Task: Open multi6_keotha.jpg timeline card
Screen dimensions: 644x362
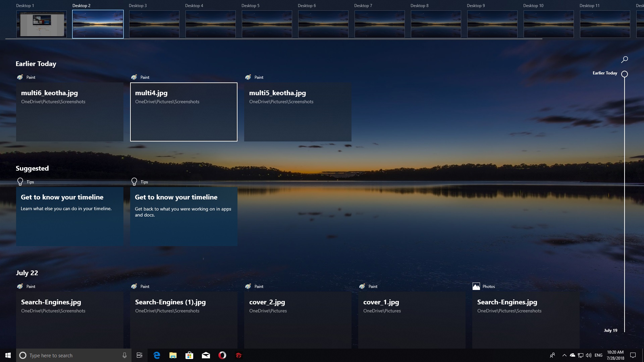Action: click(70, 112)
